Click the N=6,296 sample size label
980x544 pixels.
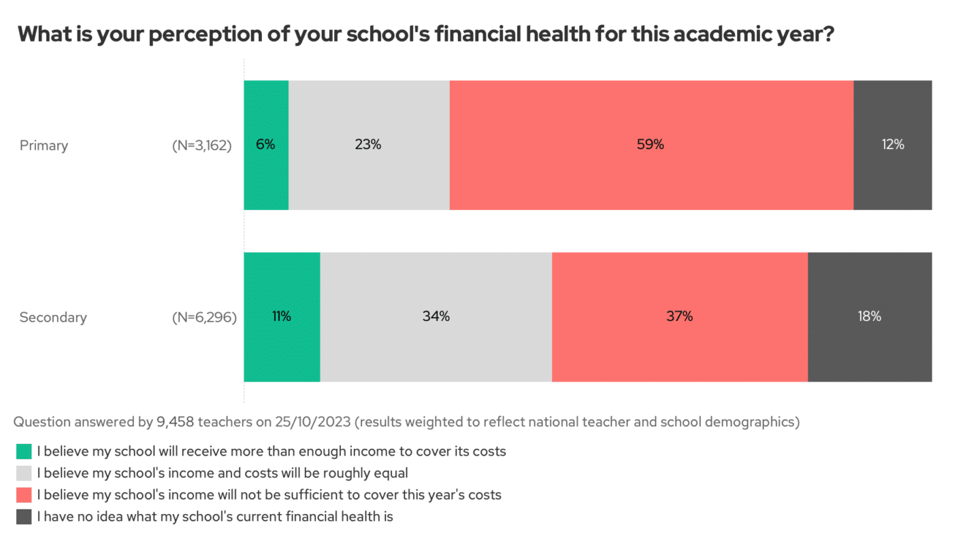point(204,318)
